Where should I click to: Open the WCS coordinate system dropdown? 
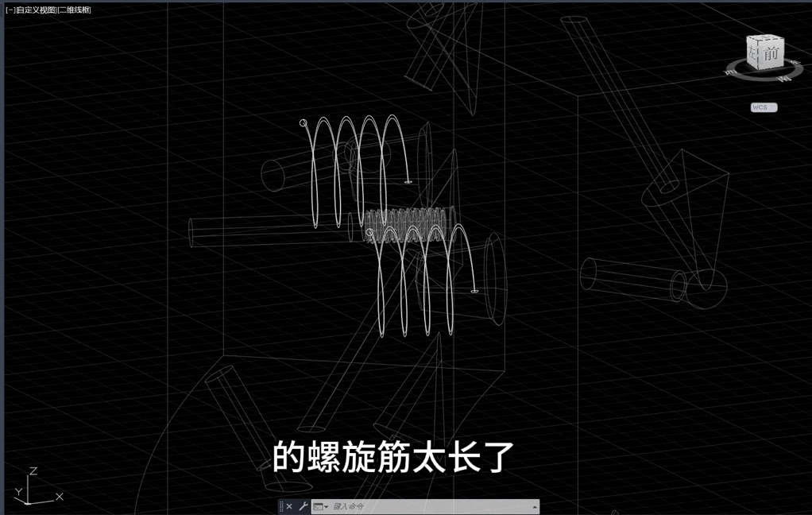pyautogui.click(x=764, y=107)
